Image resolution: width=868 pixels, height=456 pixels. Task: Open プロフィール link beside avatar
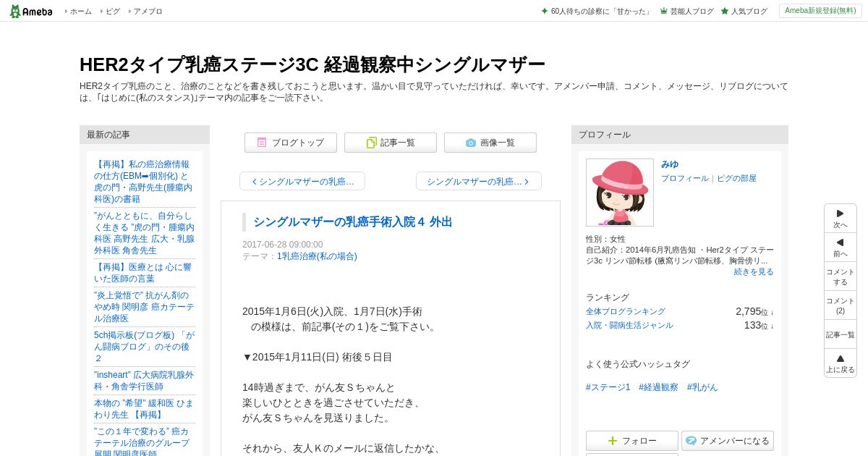(x=685, y=178)
